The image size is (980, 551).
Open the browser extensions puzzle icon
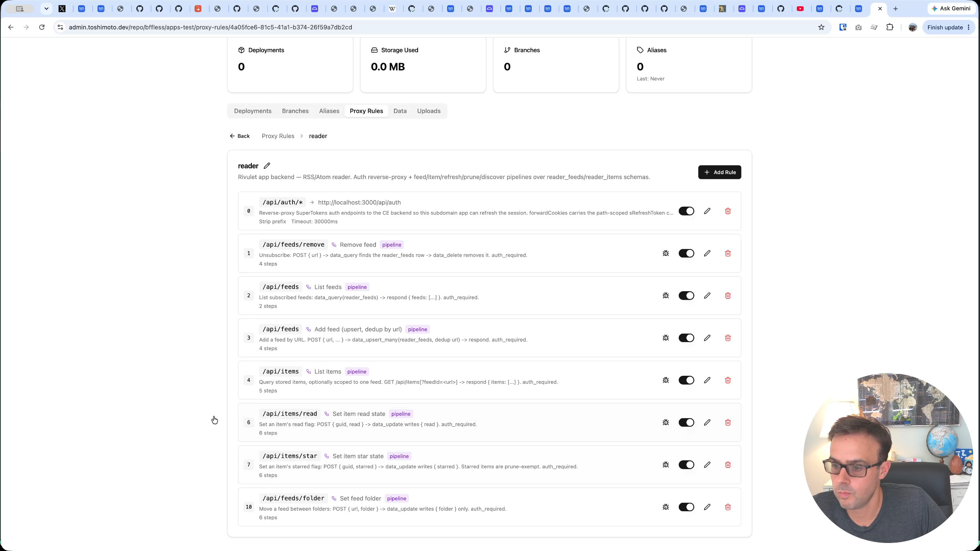[x=890, y=27]
